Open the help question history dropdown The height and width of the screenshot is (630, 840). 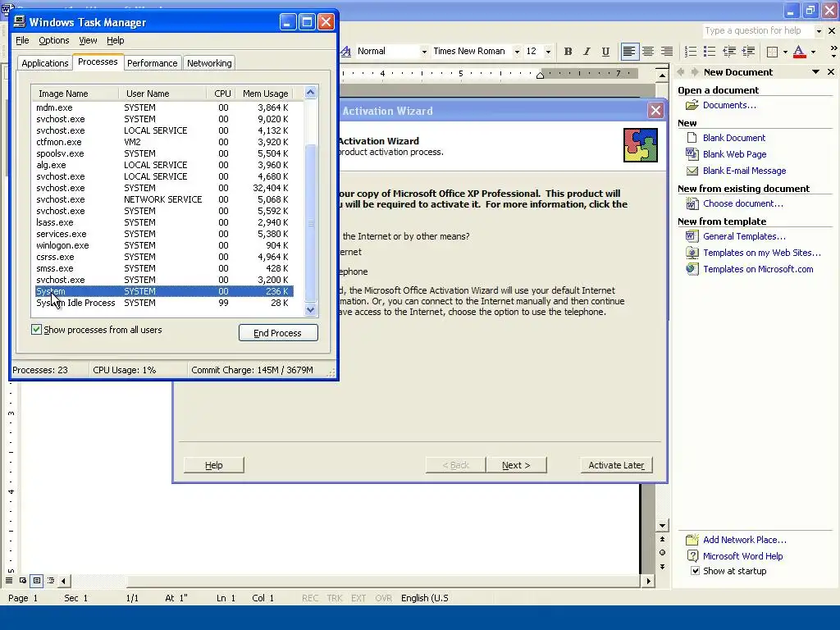click(x=819, y=31)
